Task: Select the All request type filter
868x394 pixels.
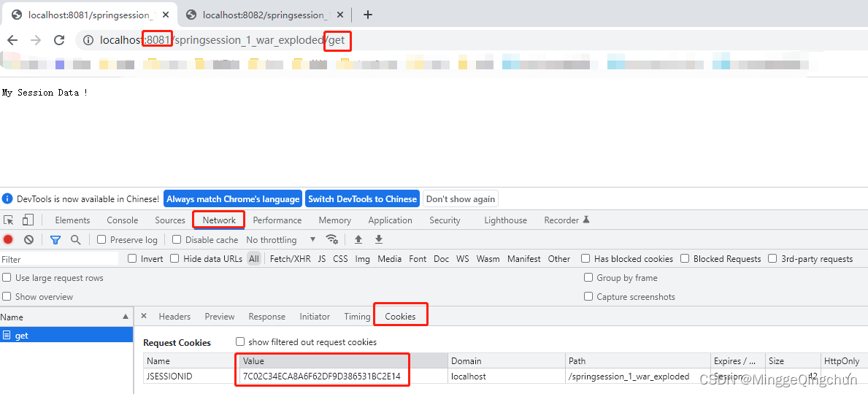Action: 253,258
